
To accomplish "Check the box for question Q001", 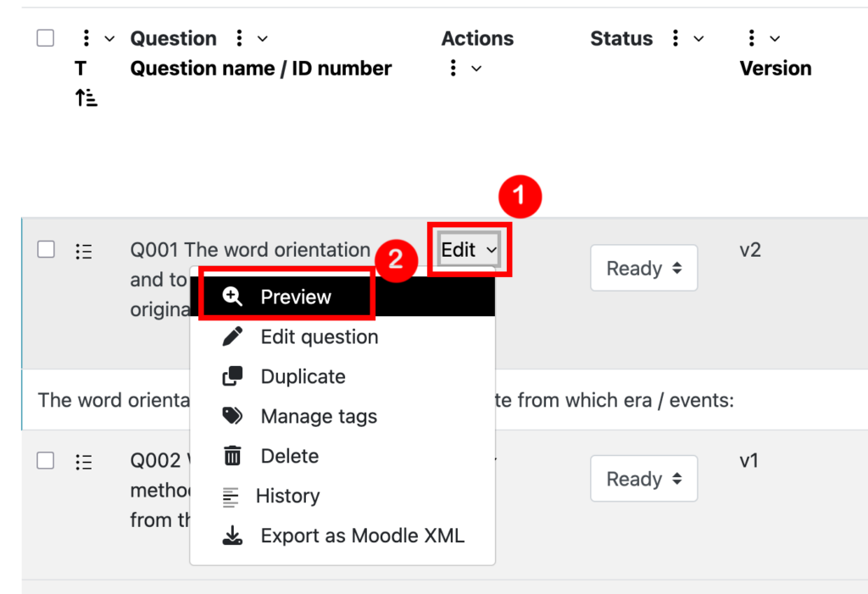I will tap(46, 249).
